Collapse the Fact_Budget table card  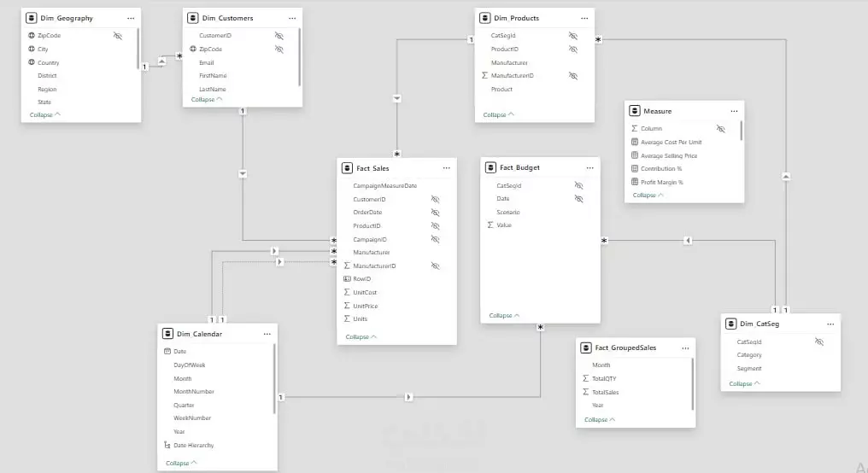coord(504,315)
